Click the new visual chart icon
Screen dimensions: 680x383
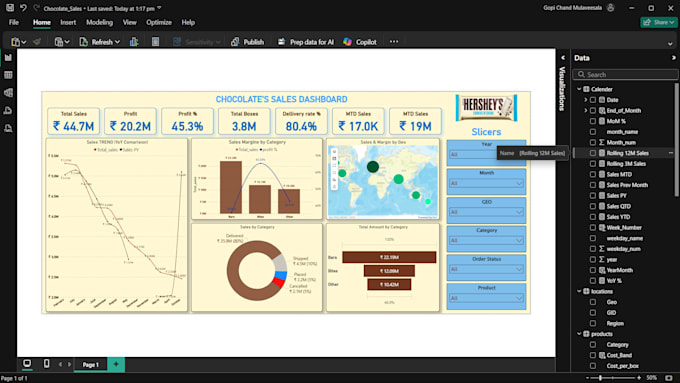point(134,42)
